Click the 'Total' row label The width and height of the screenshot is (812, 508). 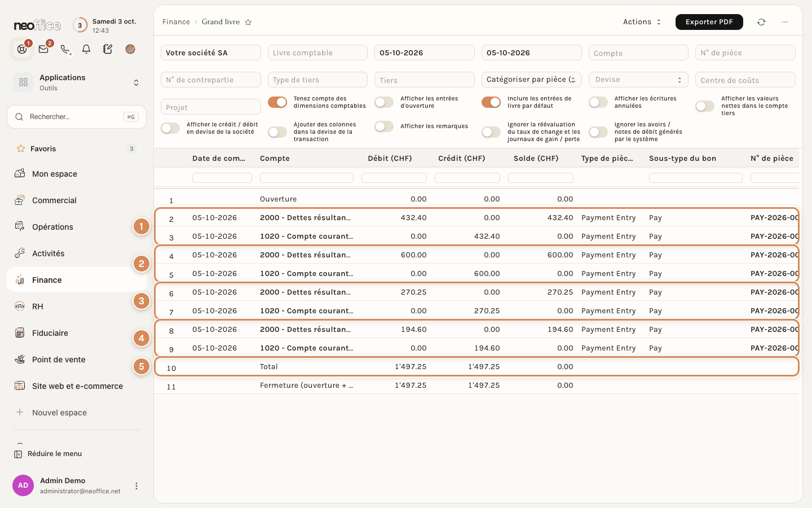[269, 367]
